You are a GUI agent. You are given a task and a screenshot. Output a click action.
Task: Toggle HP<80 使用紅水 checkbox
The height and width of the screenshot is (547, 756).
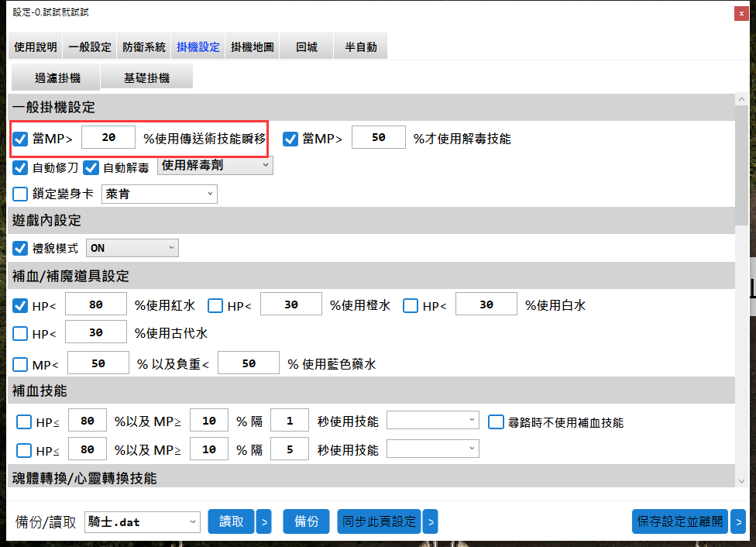[x=21, y=306]
